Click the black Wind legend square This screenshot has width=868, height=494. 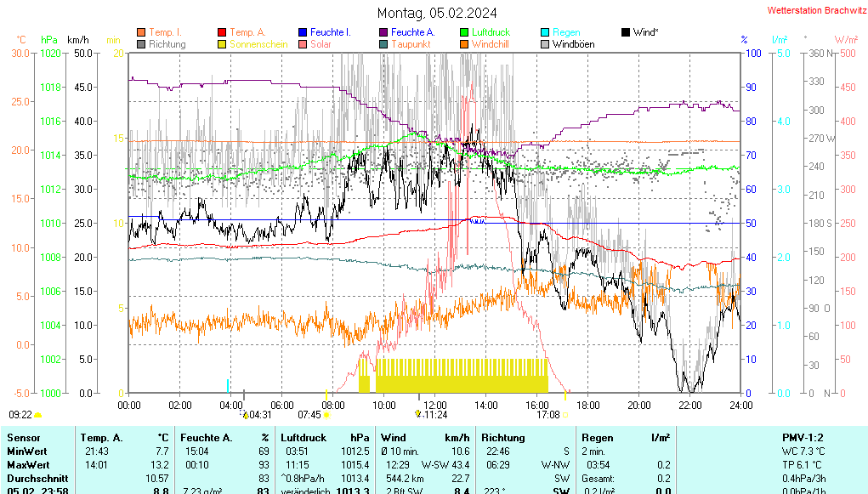[626, 32]
